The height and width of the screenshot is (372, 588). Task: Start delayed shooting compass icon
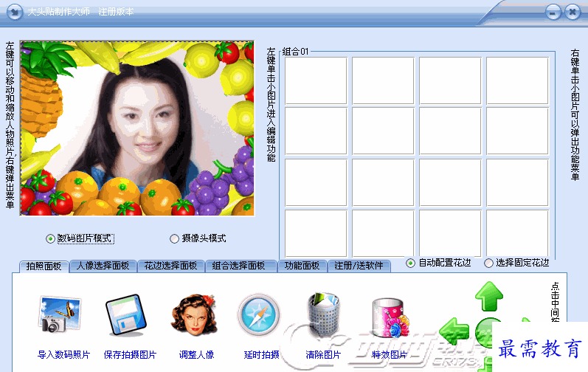tap(259, 315)
